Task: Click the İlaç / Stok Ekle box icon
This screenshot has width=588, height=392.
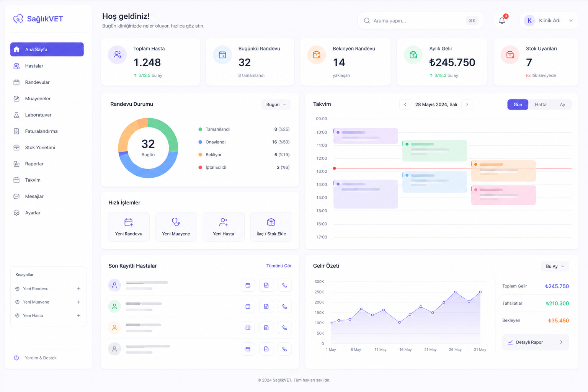Action: pos(271,222)
